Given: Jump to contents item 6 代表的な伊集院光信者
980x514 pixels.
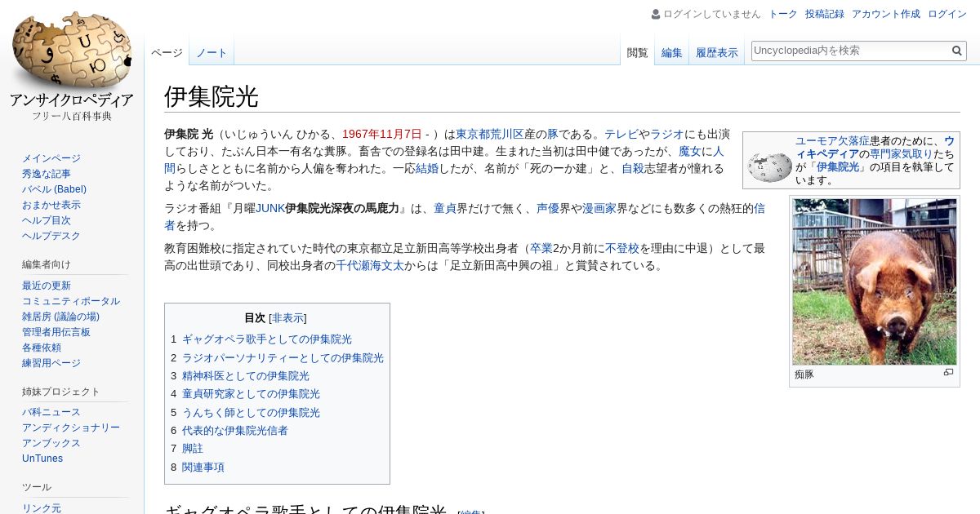Looking at the screenshot, I should 229,431.
